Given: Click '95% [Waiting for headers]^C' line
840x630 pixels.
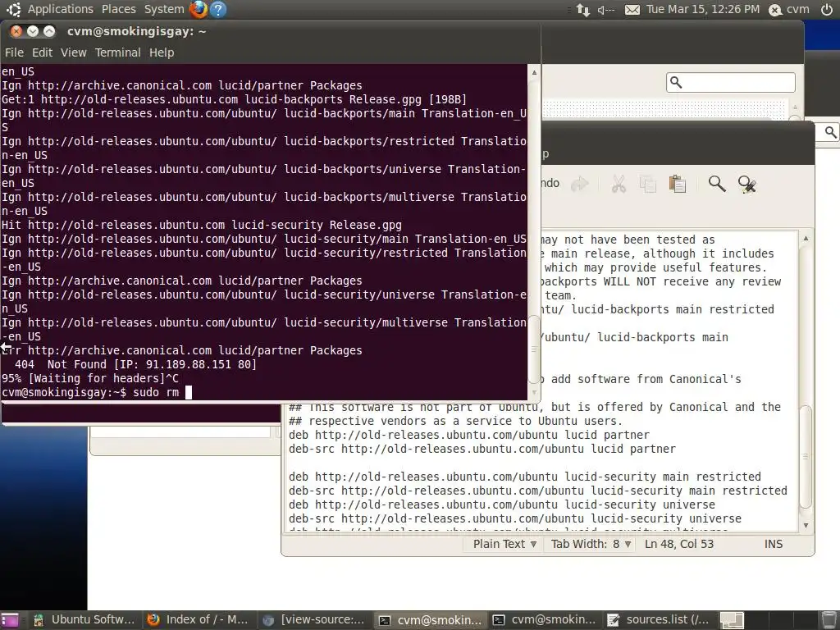Looking at the screenshot, I should coord(90,378).
